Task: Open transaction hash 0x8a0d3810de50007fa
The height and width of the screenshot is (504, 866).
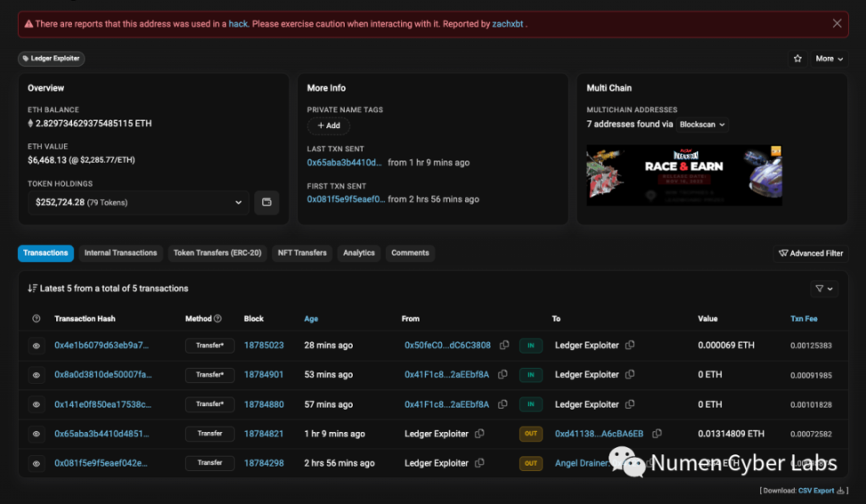Action: pos(102,374)
